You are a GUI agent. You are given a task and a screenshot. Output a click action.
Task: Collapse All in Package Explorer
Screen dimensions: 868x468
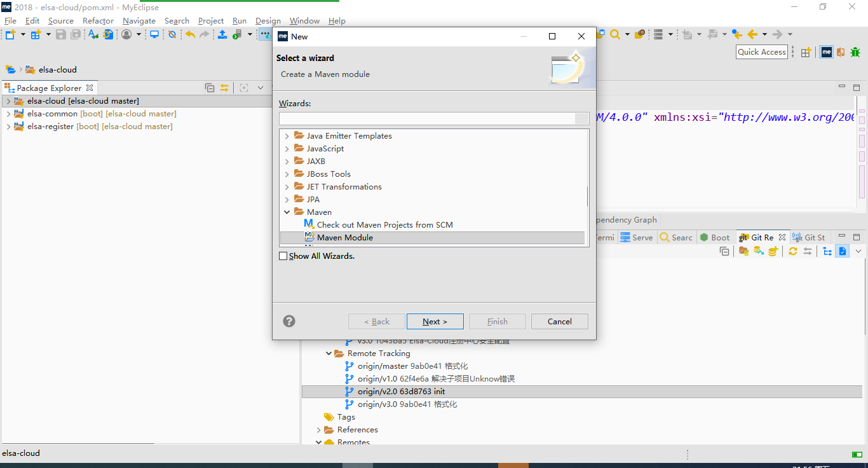[210, 88]
